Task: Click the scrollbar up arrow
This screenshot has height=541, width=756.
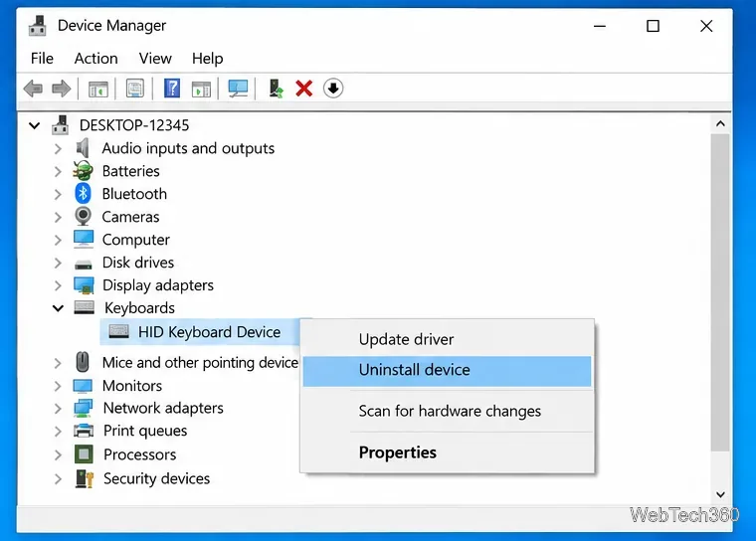Action: pyautogui.click(x=720, y=124)
